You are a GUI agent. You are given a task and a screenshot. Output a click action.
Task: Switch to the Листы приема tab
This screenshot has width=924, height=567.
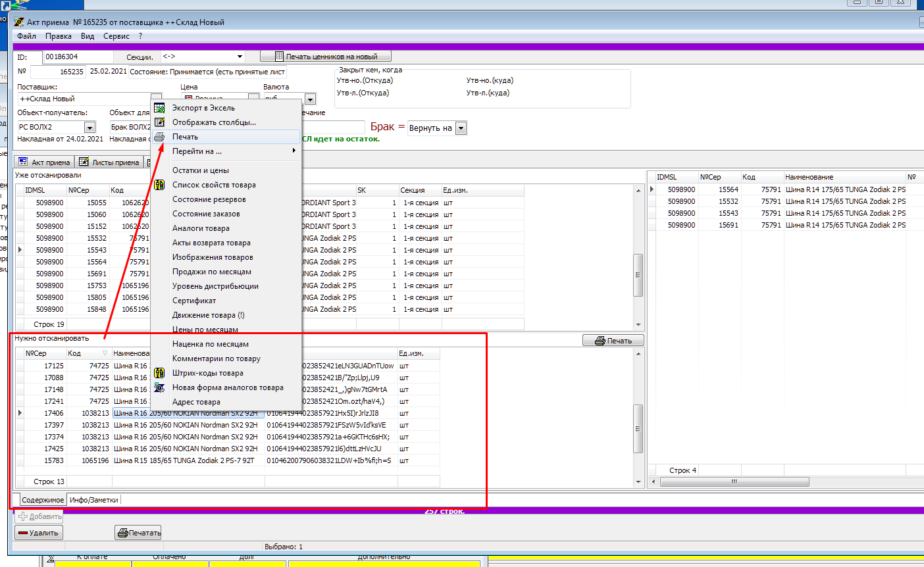(x=109, y=162)
